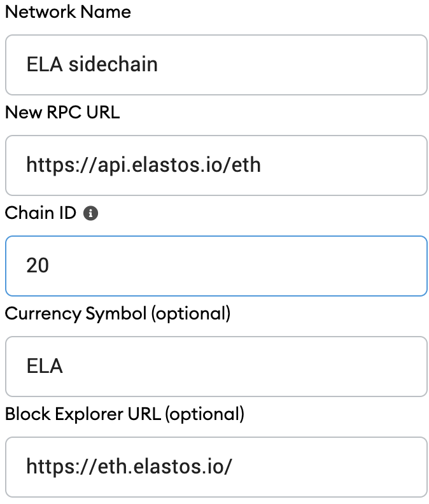Click the "Currency Symbol" label text

pyautogui.click(x=76, y=314)
